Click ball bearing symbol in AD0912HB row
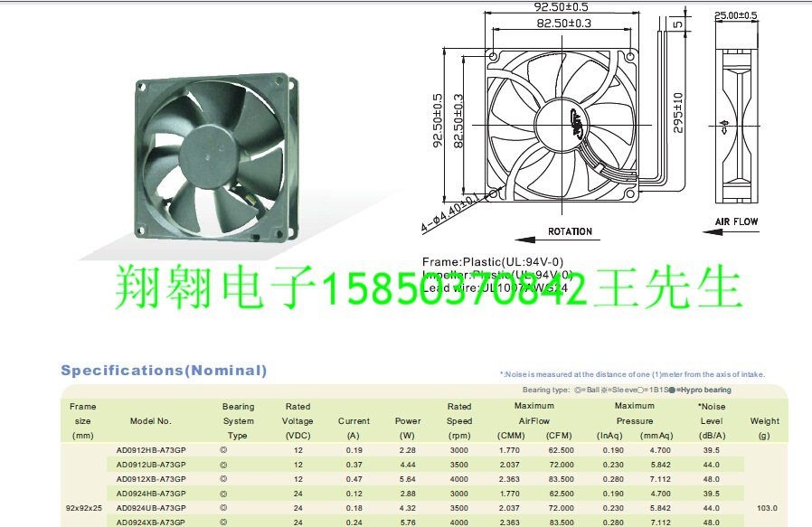The width and height of the screenshot is (812, 527). pyautogui.click(x=223, y=450)
